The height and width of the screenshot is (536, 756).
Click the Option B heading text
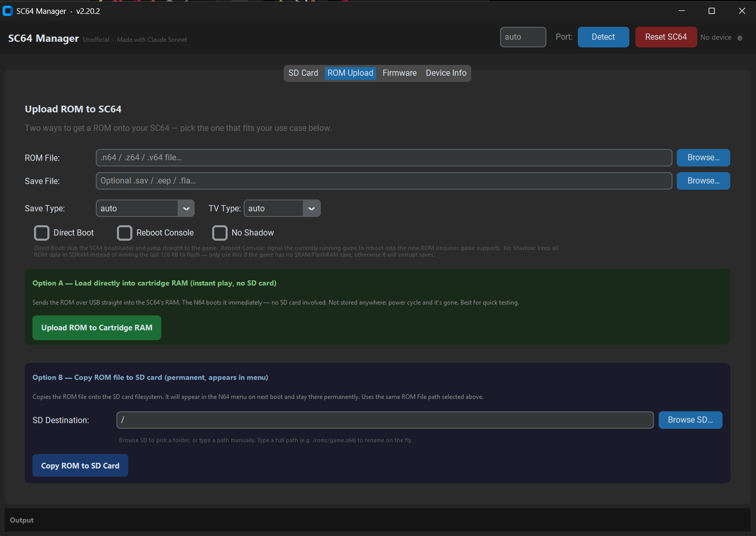150,378
